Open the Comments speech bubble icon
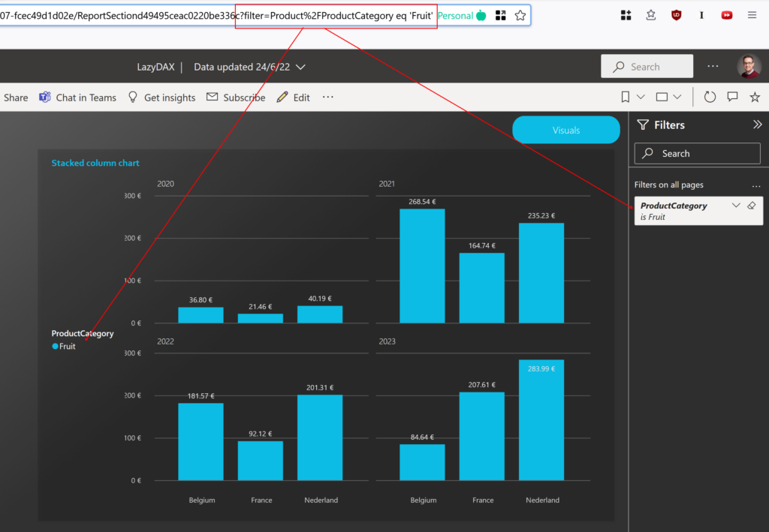769x532 pixels. (732, 97)
